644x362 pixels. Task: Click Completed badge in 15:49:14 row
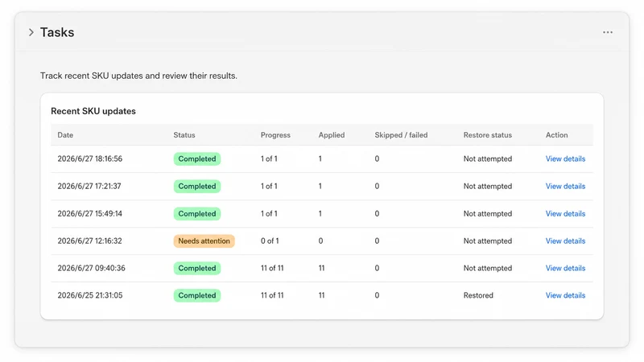click(196, 214)
